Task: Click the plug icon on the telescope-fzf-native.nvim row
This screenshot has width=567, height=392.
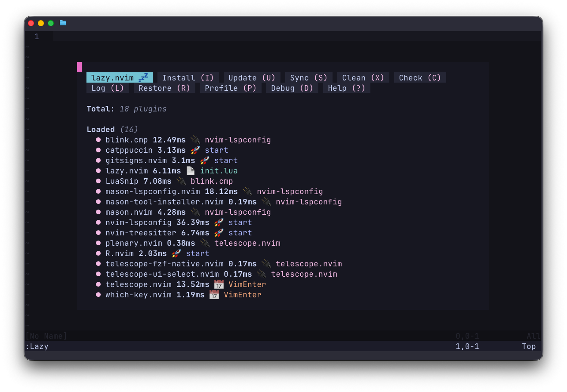Action: pos(266,264)
